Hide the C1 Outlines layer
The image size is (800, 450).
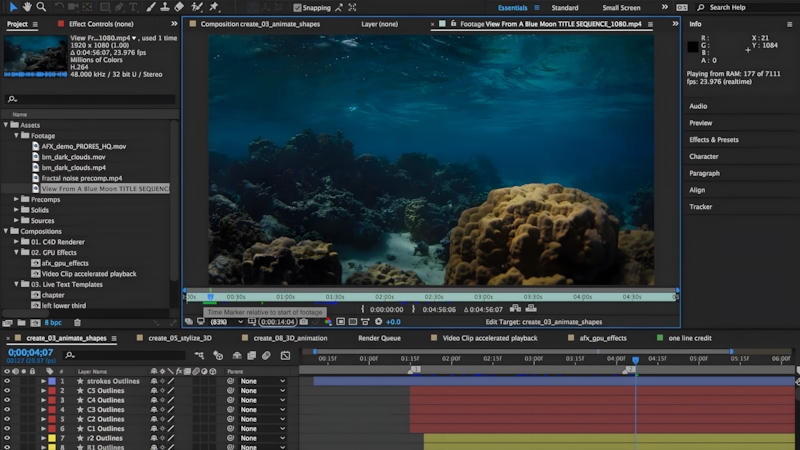pos(7,429)
